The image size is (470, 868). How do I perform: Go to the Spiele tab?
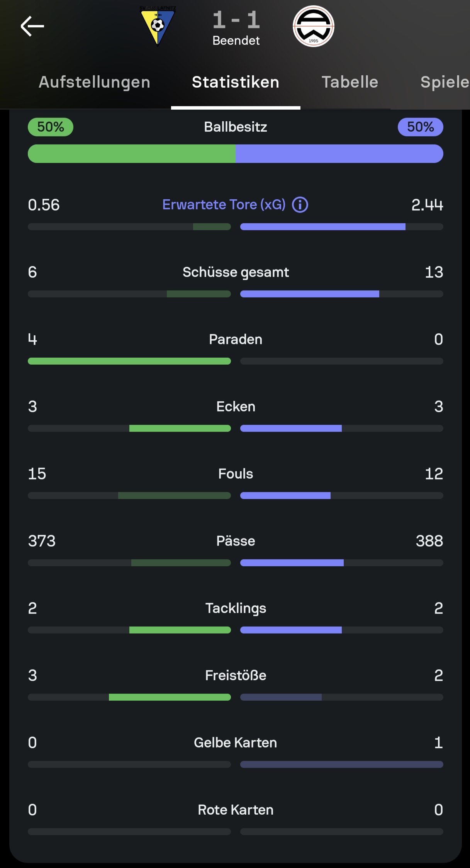(x=445, y=82)
